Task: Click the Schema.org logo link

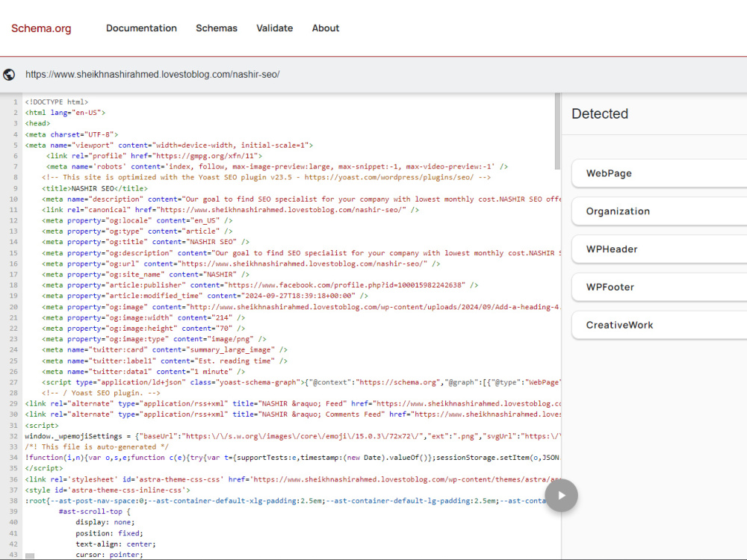Action: (x=41, y=28)
